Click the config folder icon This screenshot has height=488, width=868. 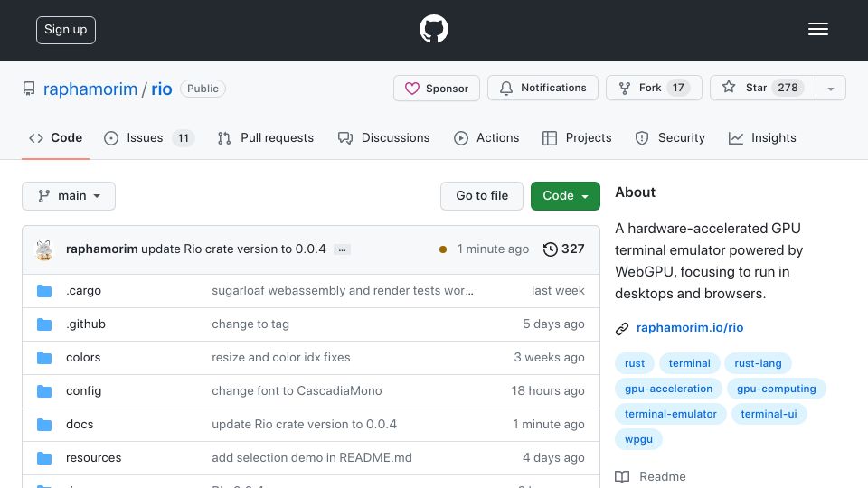44,391
